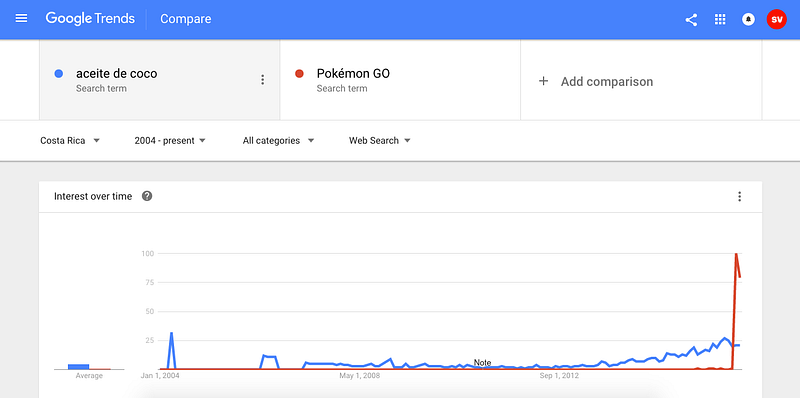
Task: Click the red Pokémon GO color dot
Action: coord(299,74)
